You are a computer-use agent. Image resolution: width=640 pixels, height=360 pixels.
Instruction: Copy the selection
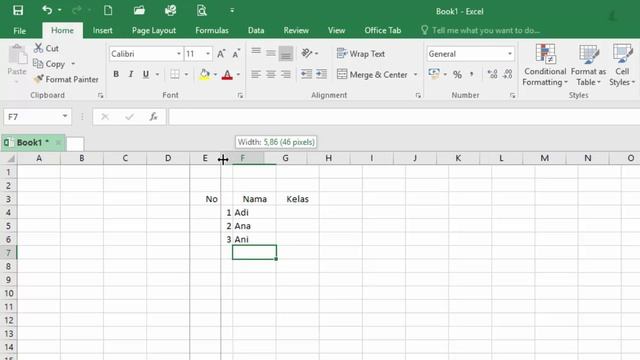(50, 64)
